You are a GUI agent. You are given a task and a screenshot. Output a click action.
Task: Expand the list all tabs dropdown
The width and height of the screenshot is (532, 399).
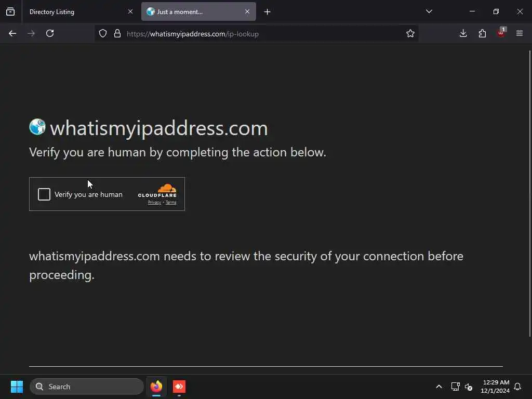click(x=429, y=11)
